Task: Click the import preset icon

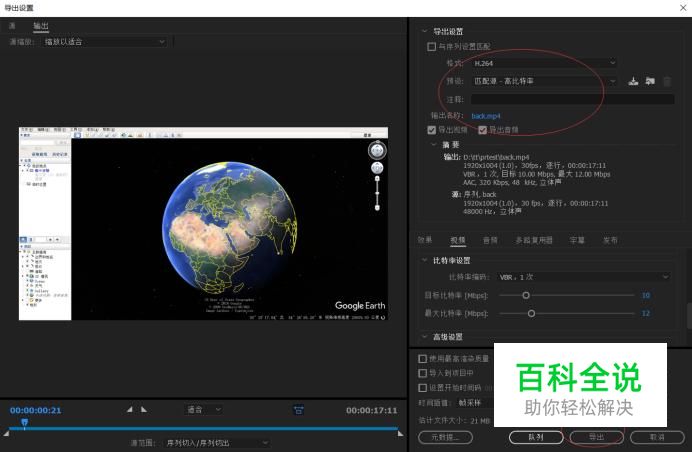Action: point(650,81)
